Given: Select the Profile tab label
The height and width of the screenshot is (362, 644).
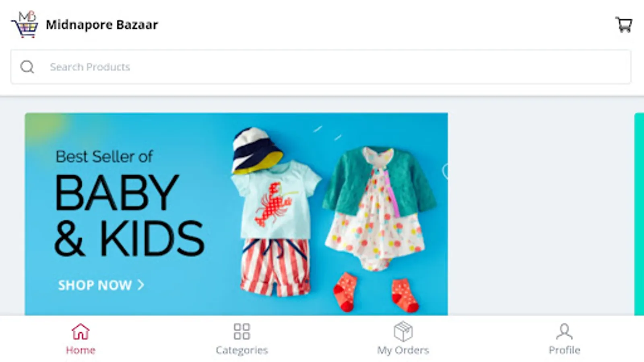Looking at the screenshot, I should click(x=564, y=350).
